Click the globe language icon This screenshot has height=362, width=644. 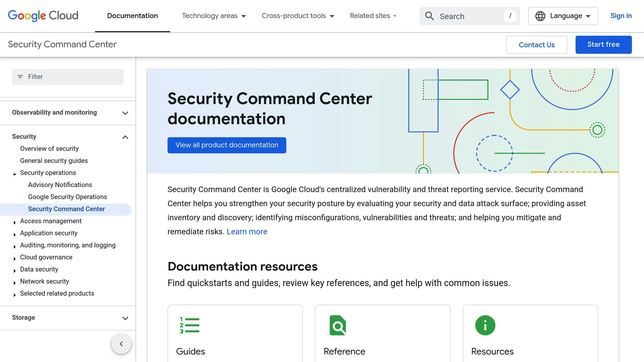click(540, 16)
